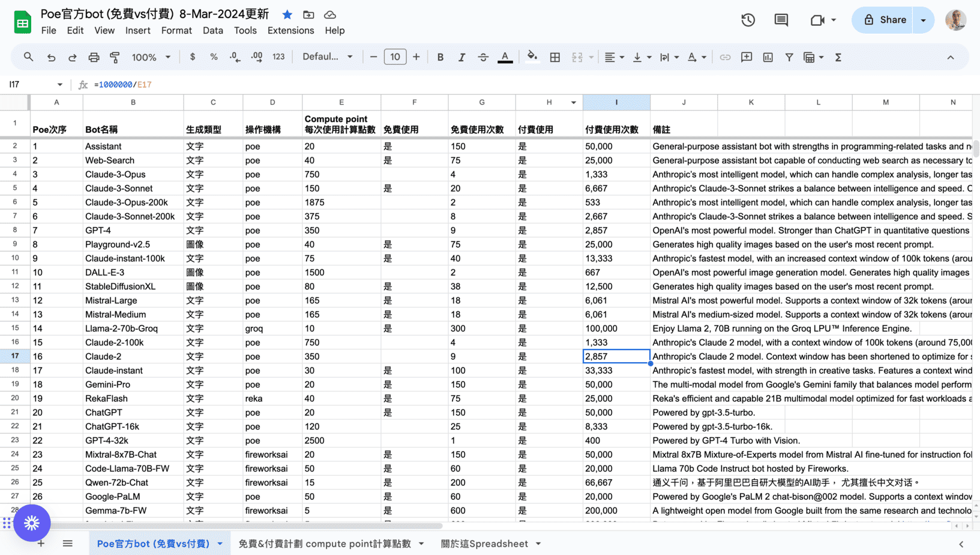Decrease the number of decimal places

pyautogui.click(x=235, y=57)
